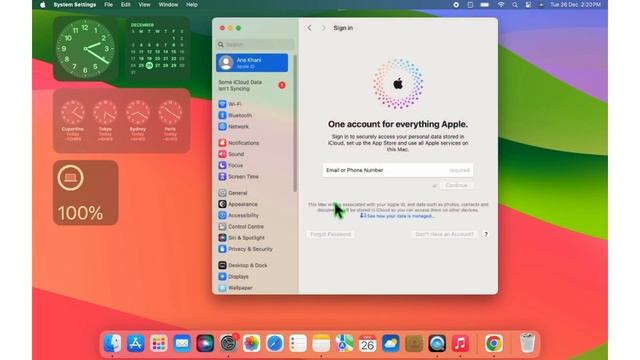Select Control Centre in sidebar
Screen dimensions: 640x360
tap(241, 227)
